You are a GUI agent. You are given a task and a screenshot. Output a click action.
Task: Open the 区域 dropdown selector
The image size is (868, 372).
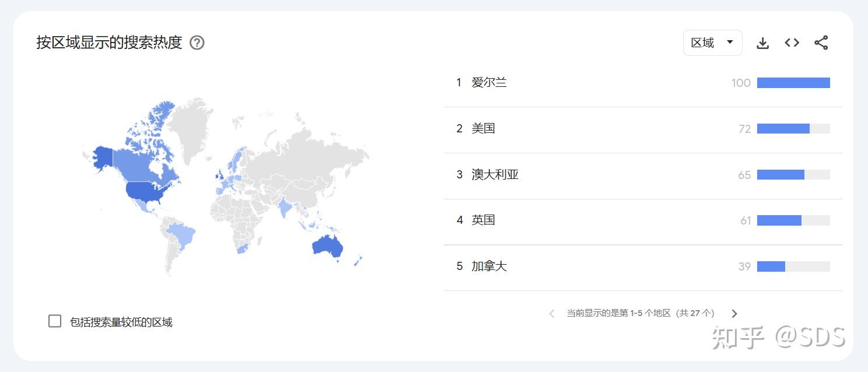712,43
